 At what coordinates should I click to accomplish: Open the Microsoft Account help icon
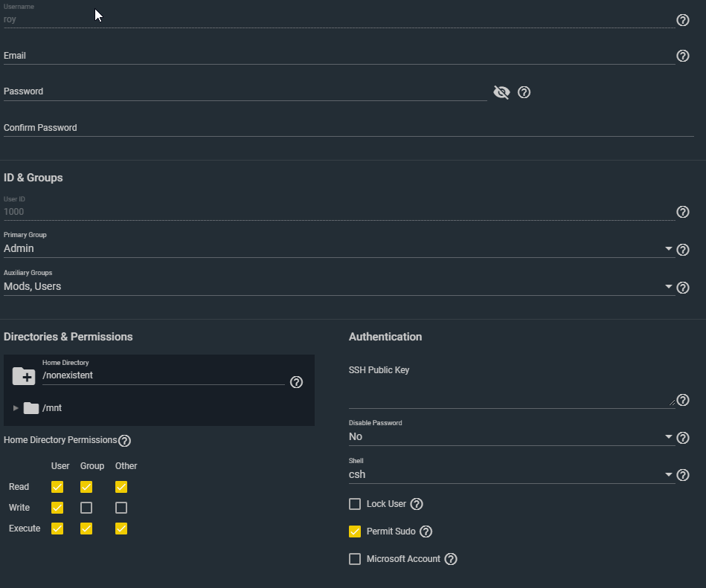coord(451,559)
